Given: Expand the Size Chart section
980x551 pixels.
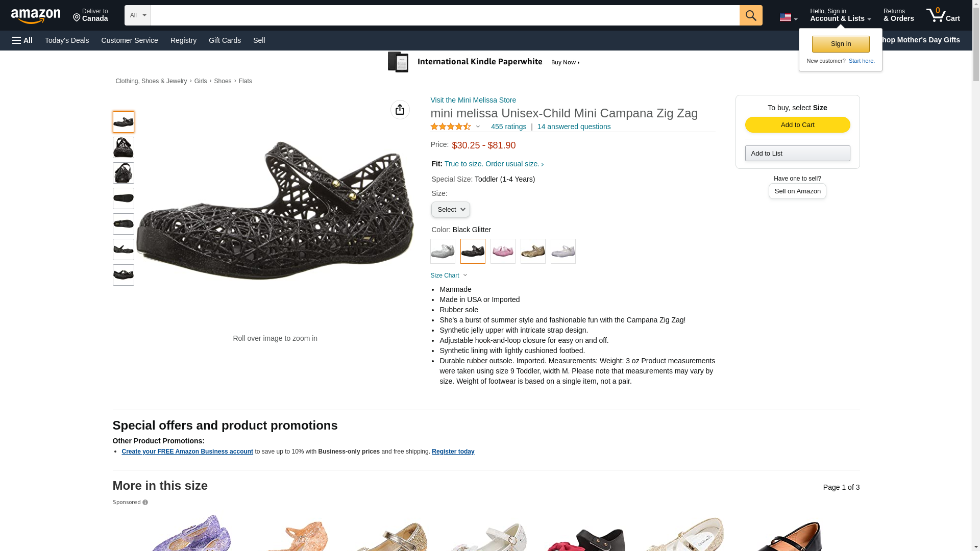Looking at the screenshot, I should [449, 275].
